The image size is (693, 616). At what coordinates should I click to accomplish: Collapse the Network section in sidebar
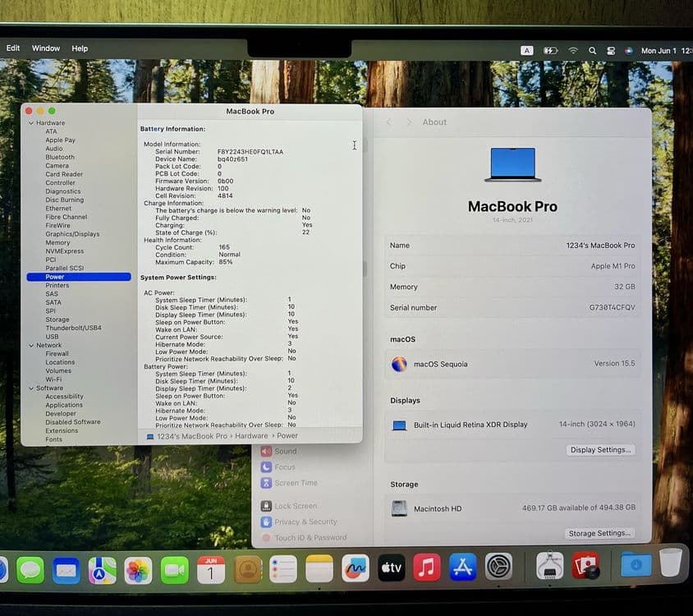(x=31, y=345)
